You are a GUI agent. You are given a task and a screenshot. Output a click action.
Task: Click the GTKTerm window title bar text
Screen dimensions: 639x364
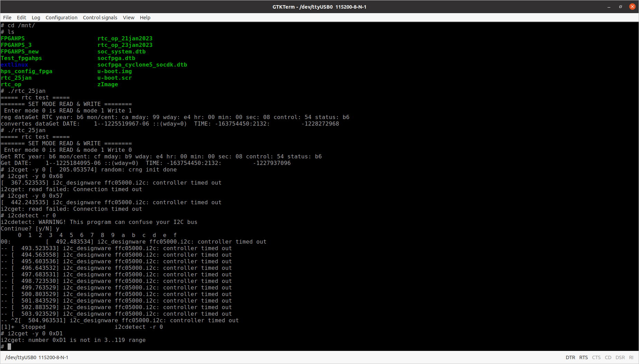click(319, 7)
